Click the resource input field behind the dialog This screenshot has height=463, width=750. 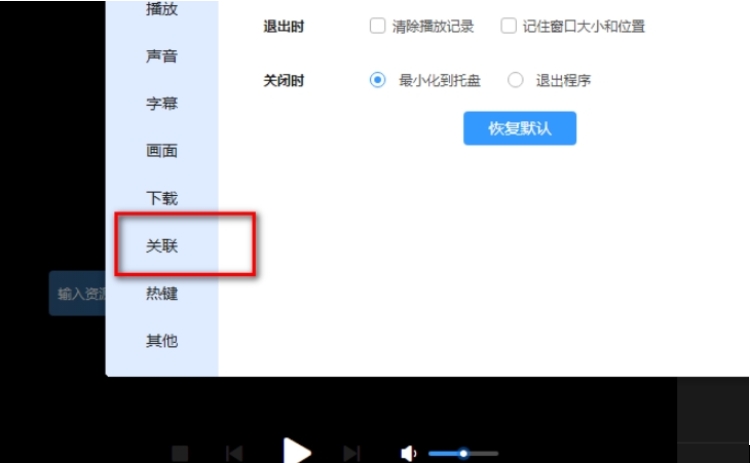point(77,293)
